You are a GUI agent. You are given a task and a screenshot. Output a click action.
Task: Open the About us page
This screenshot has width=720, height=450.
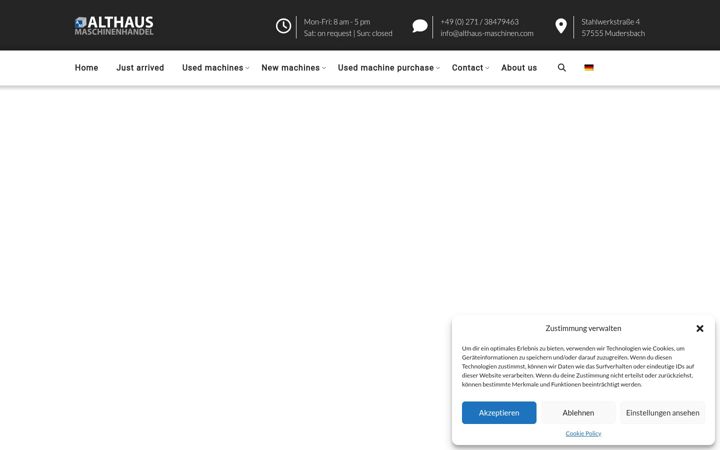point(519,68)
